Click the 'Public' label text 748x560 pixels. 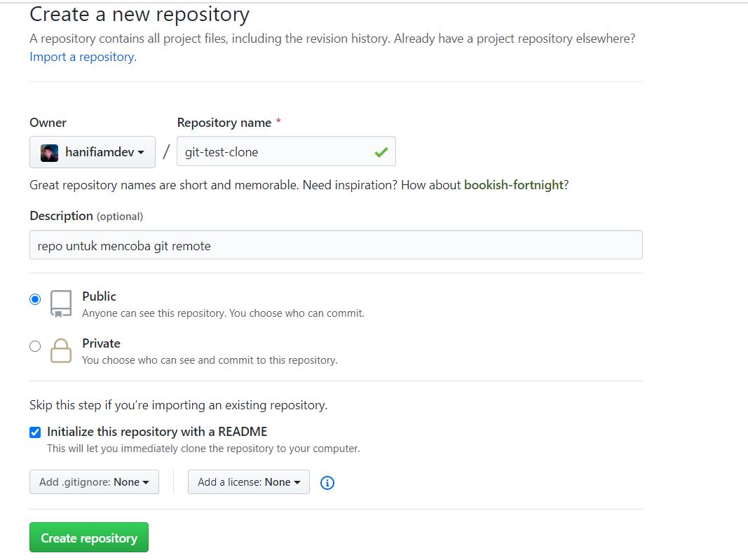(x=100, y=296)
